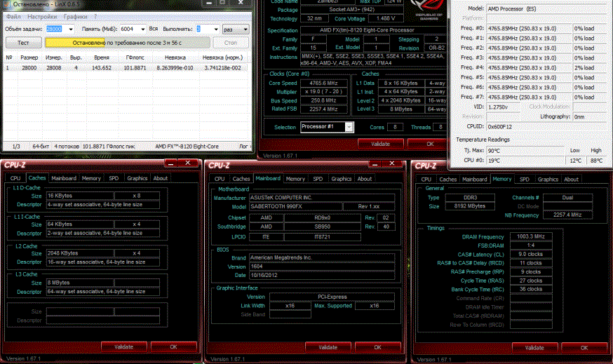Switch to Caches tab in the Memory window

(447, 179)
